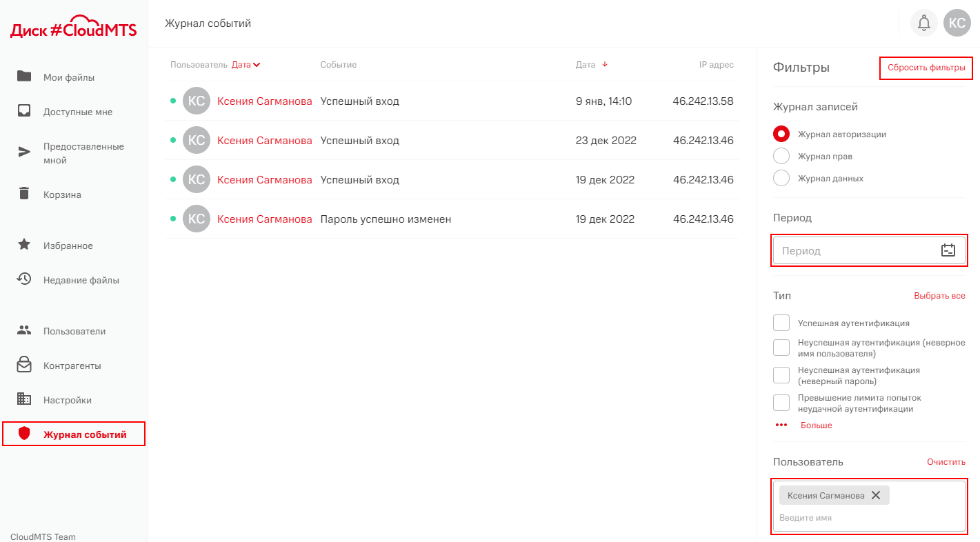Click the Сбросить фильтры button

tap(926, 68)
